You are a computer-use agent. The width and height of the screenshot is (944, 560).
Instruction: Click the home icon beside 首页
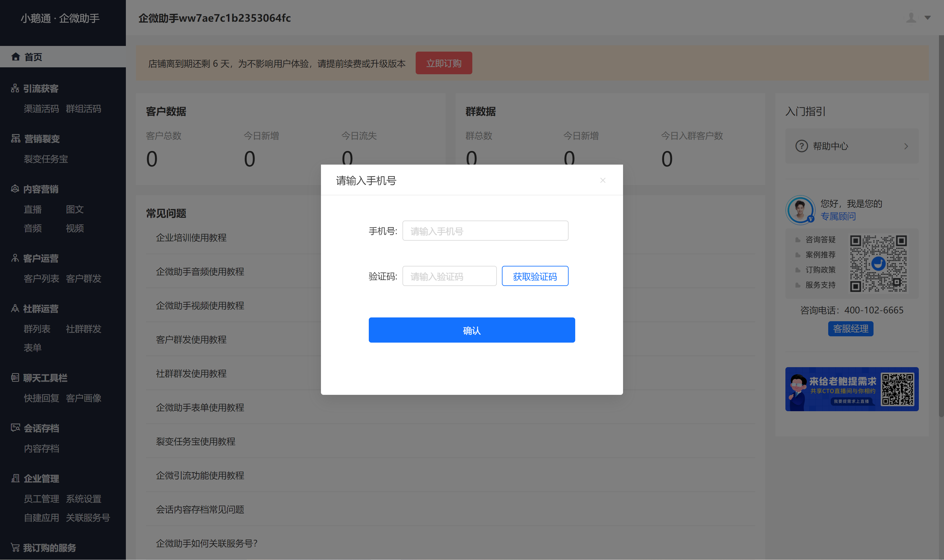coord(15,57)
